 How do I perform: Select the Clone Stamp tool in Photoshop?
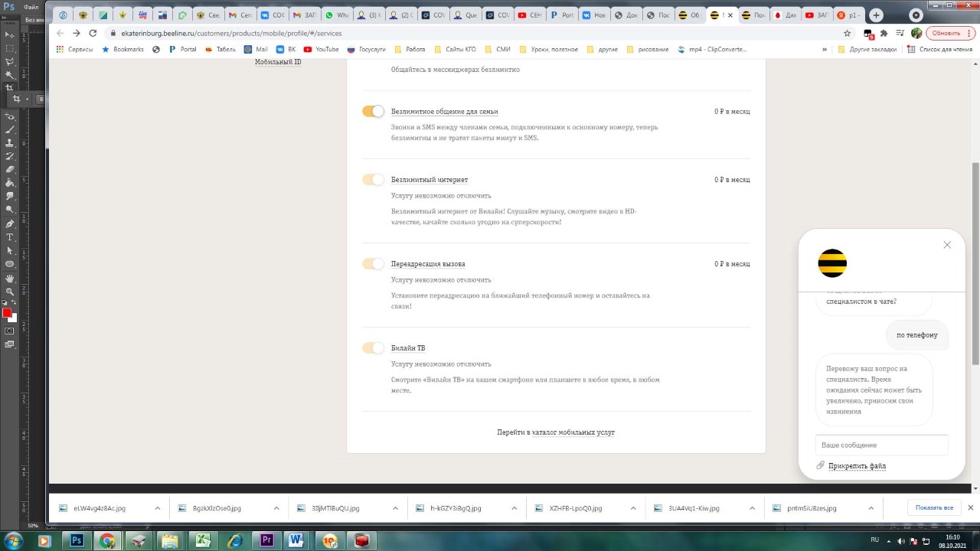[x=10, y=142]
